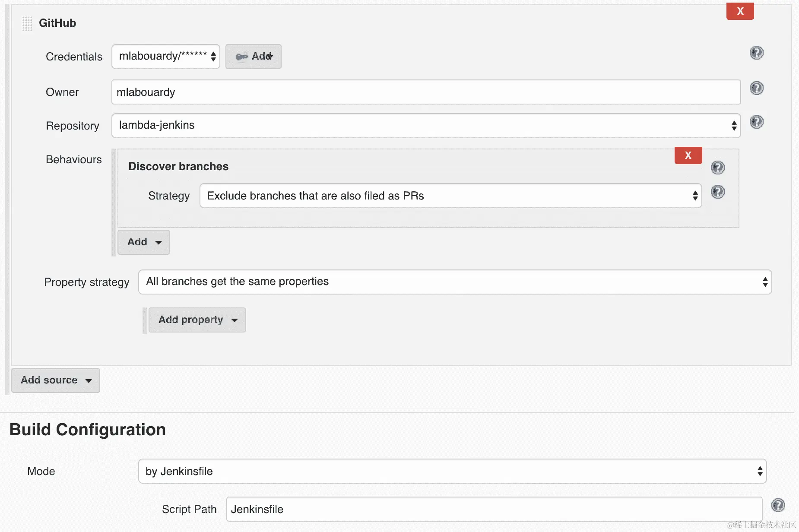The width and height of the screenshot is (799, 532).
Task: Select the build Mode dropdown
Action: (452, 471)
